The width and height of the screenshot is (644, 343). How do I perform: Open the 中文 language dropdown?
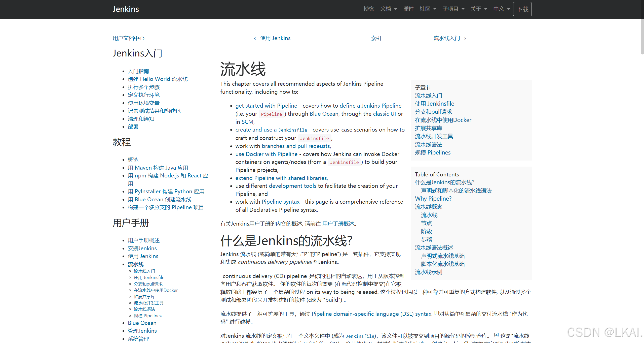pyautogui.click(x=502, y=9)
